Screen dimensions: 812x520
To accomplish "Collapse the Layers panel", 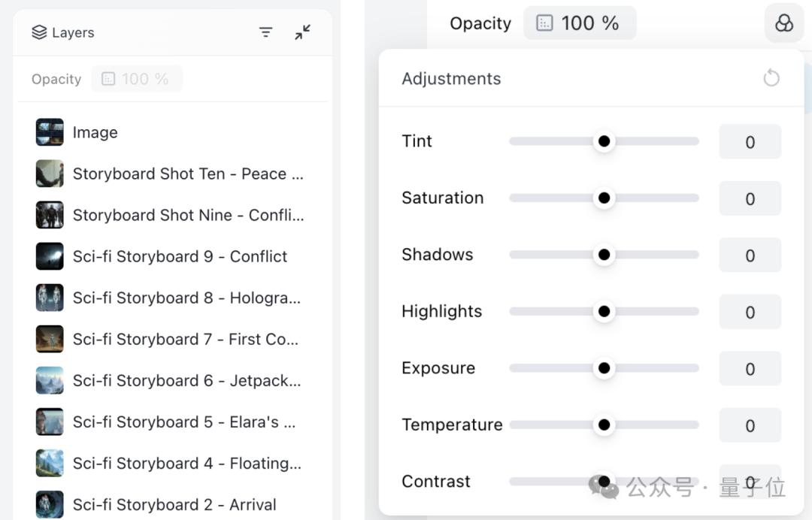I will click(x=302, y=32).
